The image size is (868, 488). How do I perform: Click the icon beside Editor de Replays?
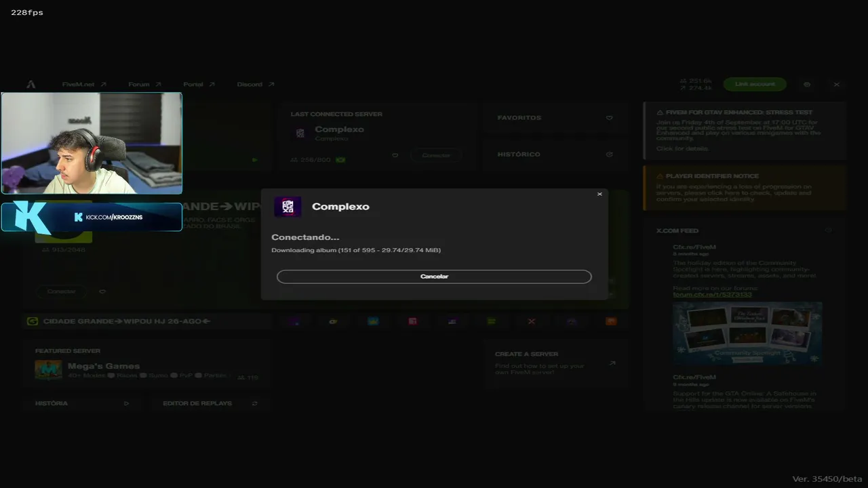coord(254,403)
